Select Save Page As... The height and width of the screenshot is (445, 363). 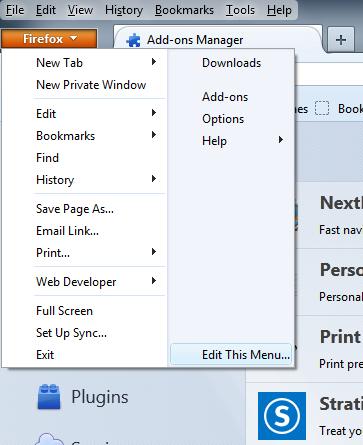pyautogui.click(x=84, y=209)
